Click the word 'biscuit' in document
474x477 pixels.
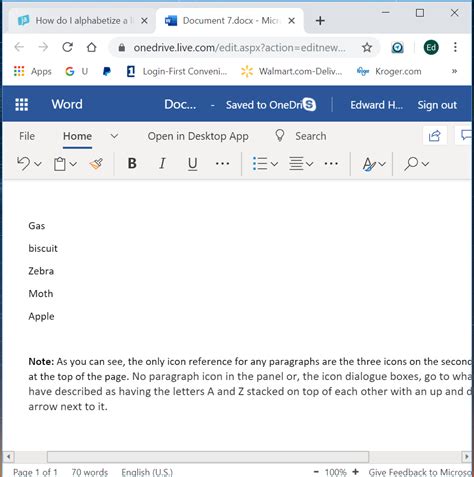[x=43, y=248]
